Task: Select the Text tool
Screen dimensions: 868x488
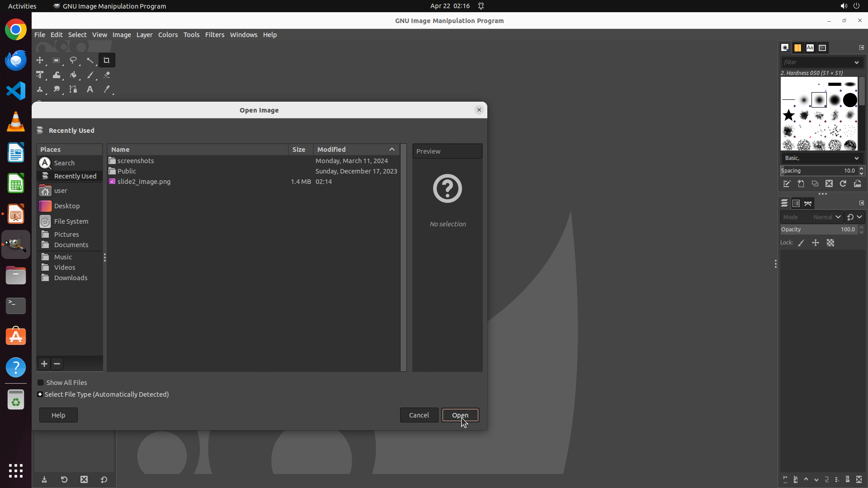Action: click(90, 89)
